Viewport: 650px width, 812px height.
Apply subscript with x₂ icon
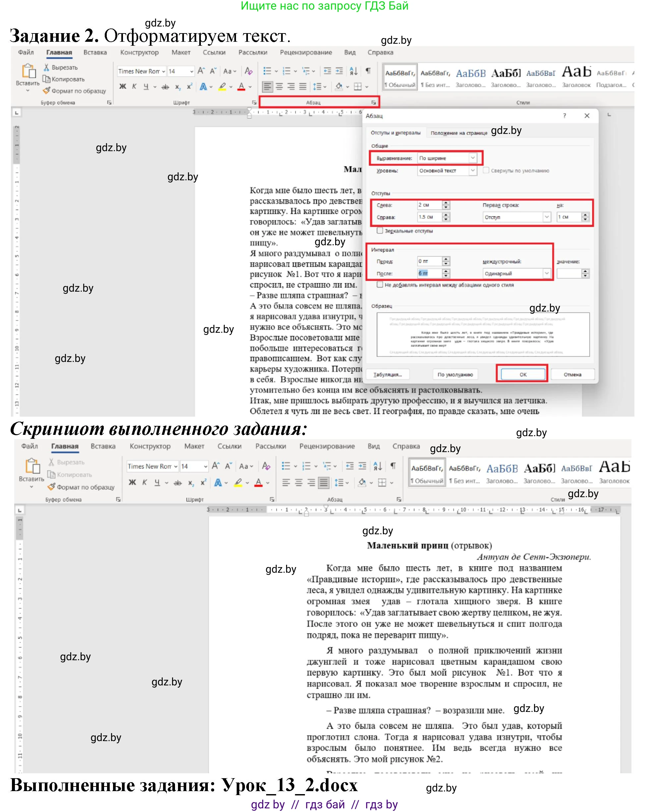coord(177,86)
